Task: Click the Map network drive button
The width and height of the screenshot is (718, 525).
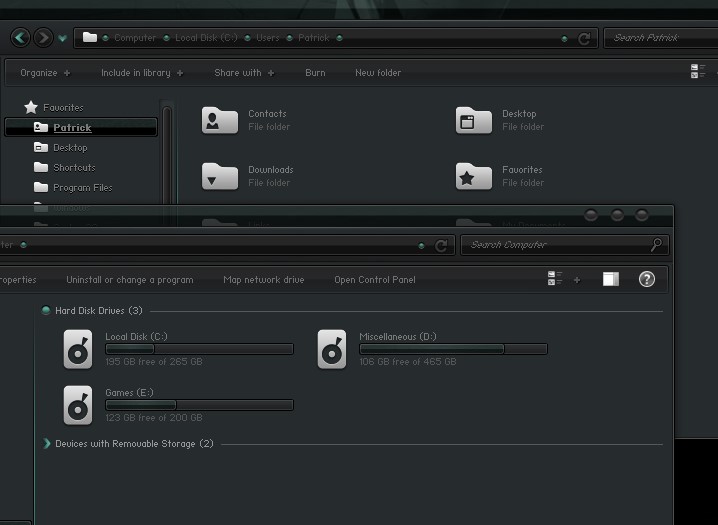Action: (x=264, y=280)
